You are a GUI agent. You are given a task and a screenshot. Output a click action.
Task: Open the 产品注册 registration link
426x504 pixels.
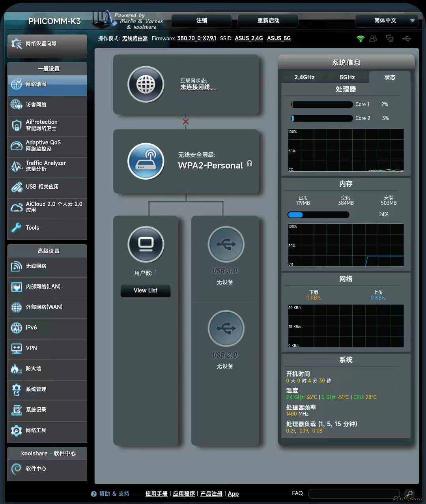point(211,494)
